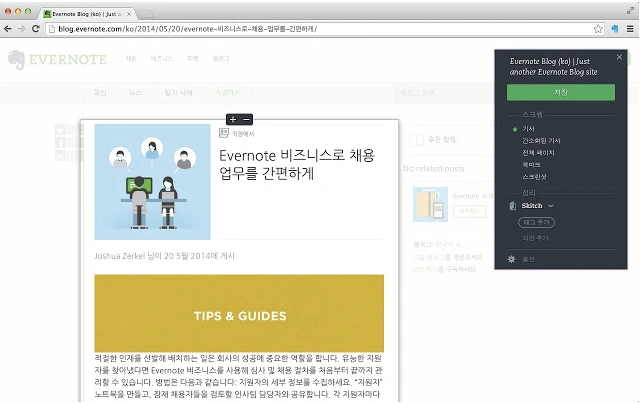Click the category icon above the article title
Screen dimensions: 641x404
coord(224,133)
